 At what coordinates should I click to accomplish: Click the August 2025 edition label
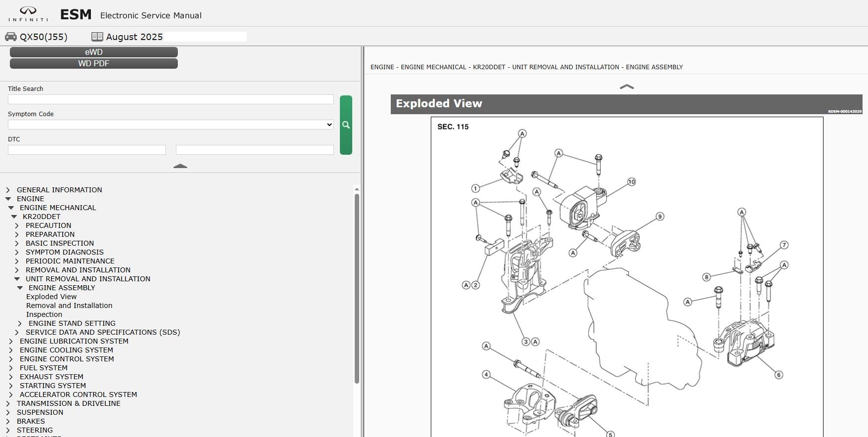pyautogui.click(x=134, y=37)
